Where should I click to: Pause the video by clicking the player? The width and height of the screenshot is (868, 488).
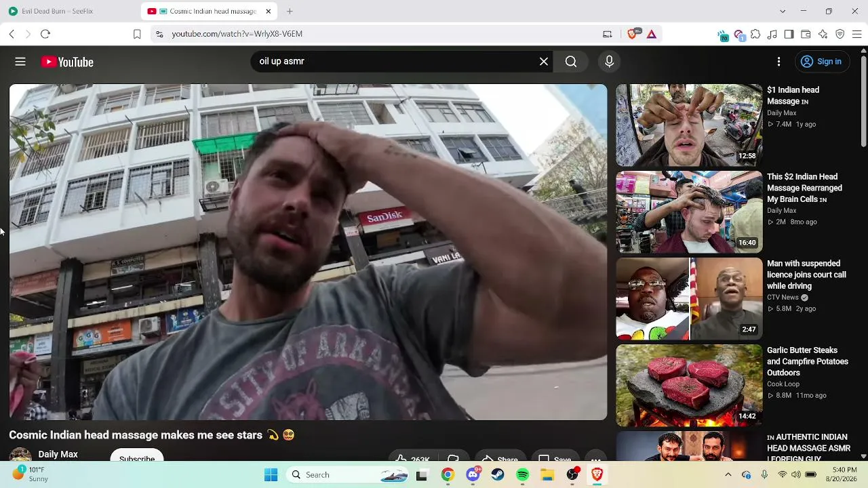point(308,252)
